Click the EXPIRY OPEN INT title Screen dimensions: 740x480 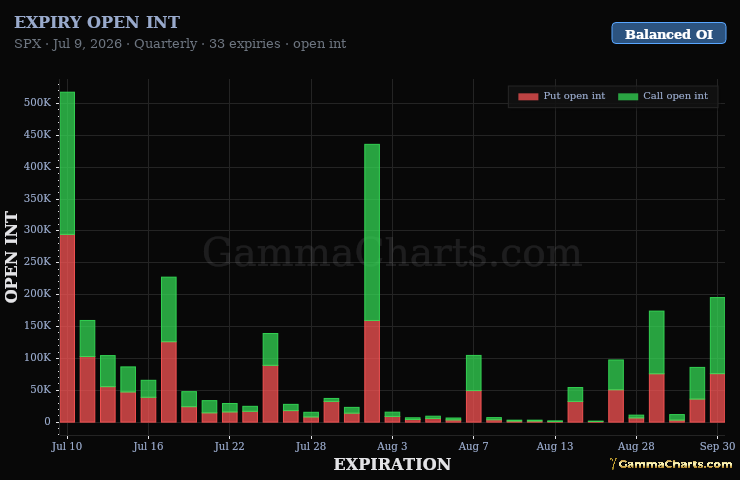point(97,22)
